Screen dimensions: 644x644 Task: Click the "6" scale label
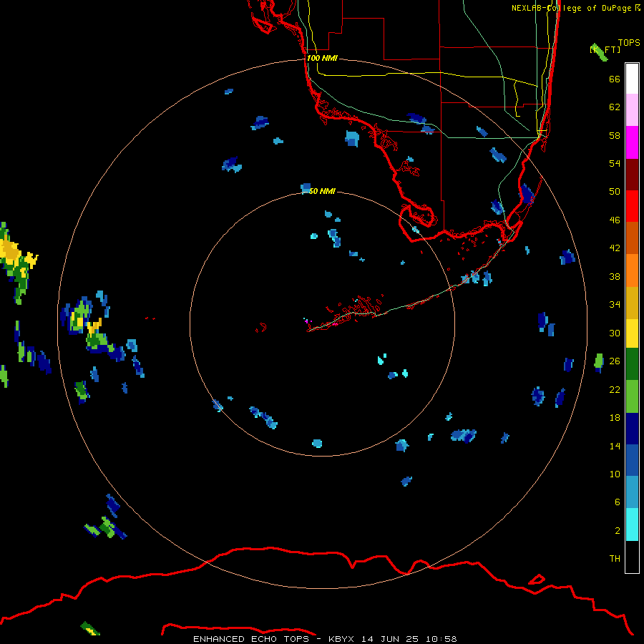(x=618, y=502)
